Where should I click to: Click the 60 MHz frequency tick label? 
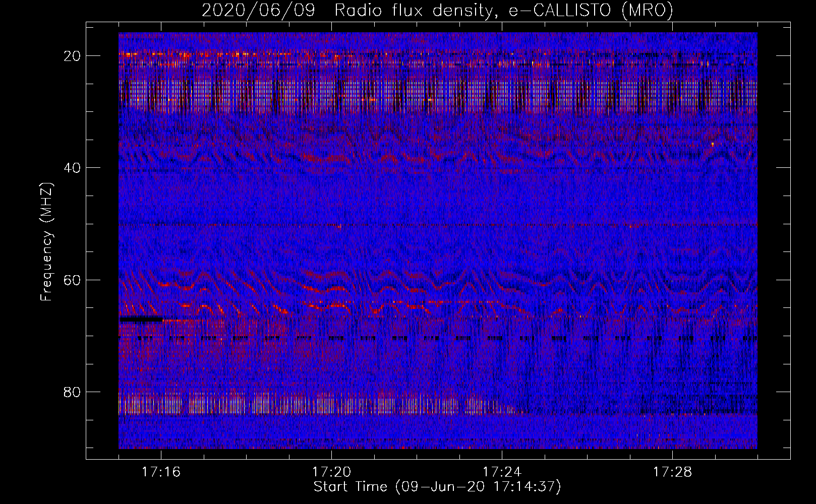tap(73, 280)
